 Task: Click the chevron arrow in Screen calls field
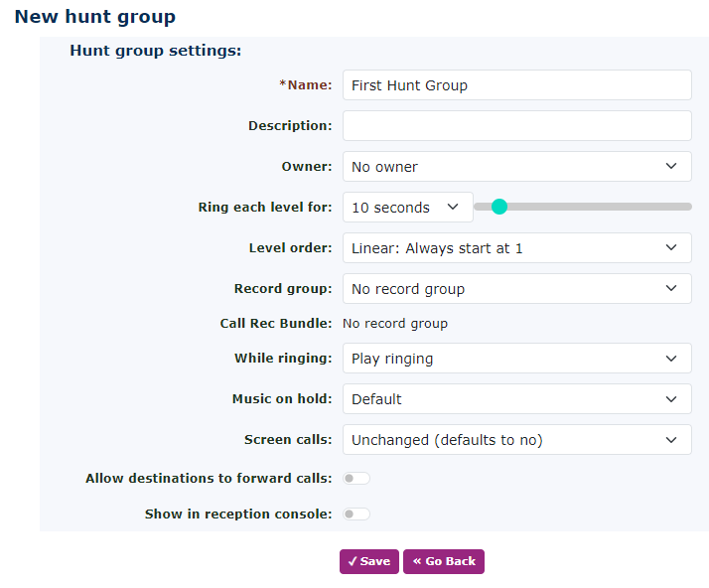[672, 440]
